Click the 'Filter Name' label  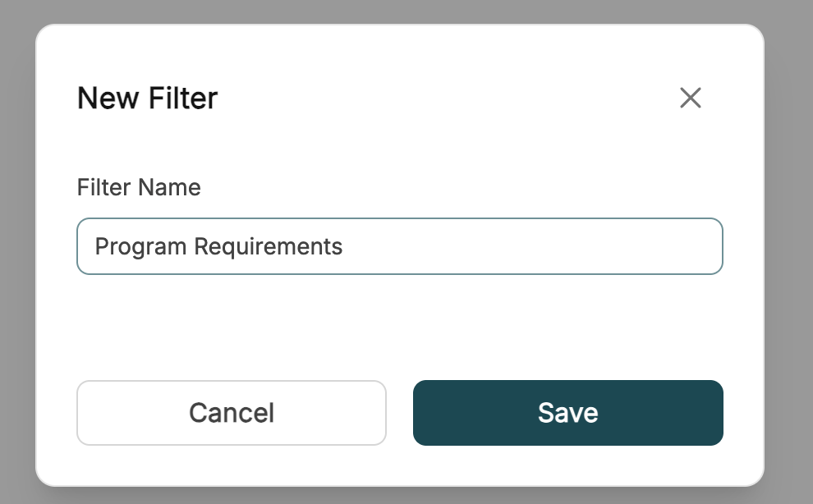coord(139,187)
